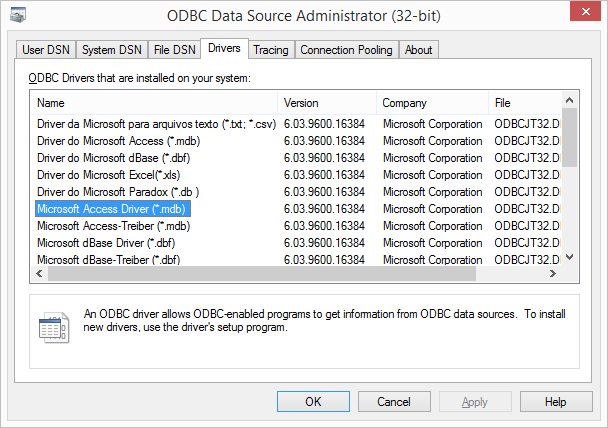
Task: Go to the File DSN tab
Action: [174, 50]
